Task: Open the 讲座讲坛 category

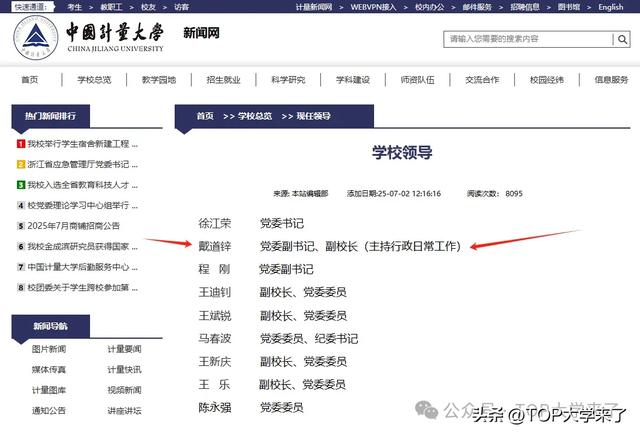Action: tap(124, 410)
